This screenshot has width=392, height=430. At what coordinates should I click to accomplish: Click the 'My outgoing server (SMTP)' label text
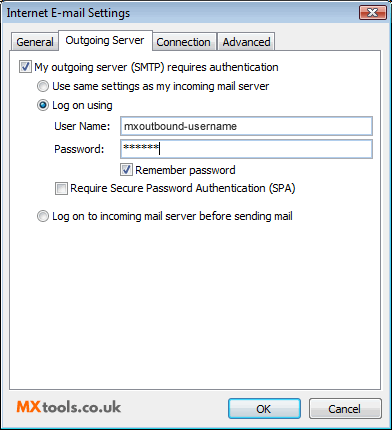click(x=99, y=67)
